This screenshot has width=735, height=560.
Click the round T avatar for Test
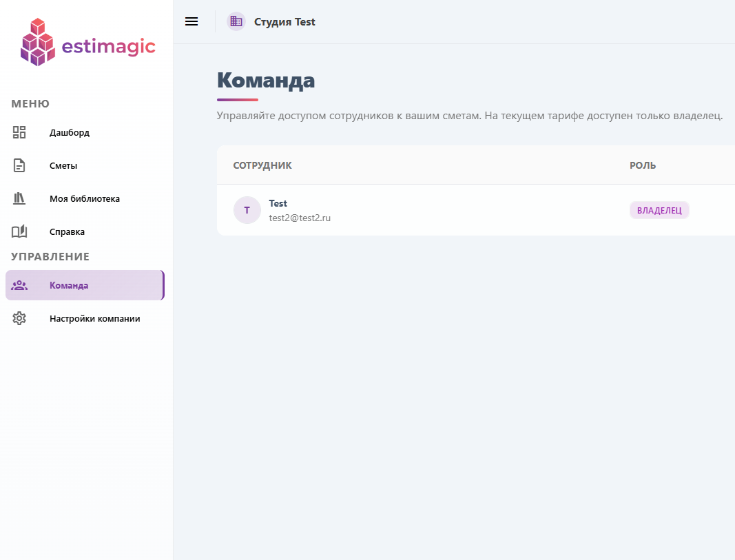[247, 210]
